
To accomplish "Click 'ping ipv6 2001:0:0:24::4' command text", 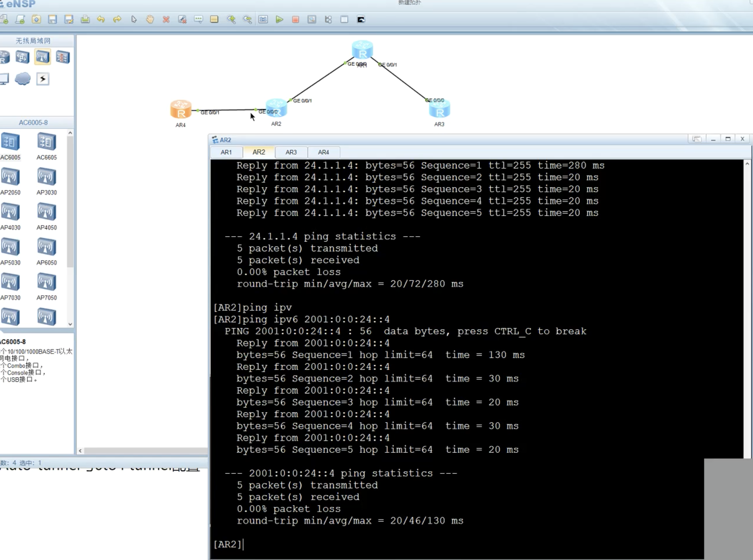I will pos(316,319).
